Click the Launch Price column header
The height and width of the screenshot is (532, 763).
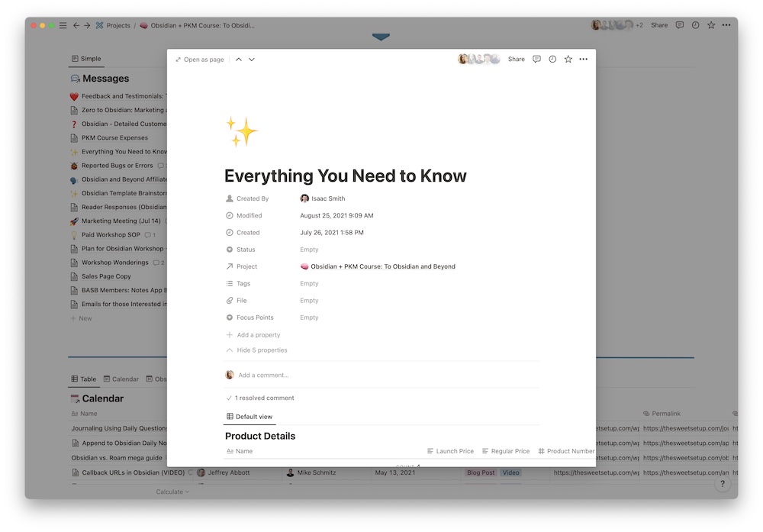tap(450, 451)
